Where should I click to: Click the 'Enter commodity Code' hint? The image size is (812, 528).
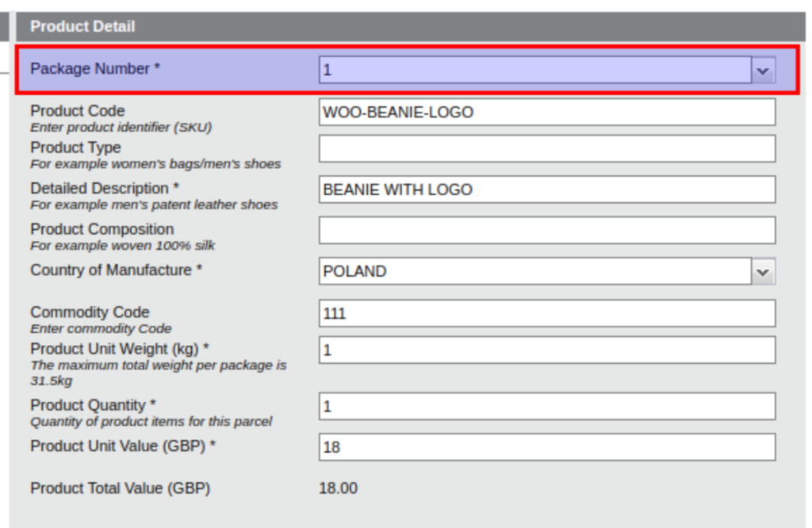click(x=101, y=329)
